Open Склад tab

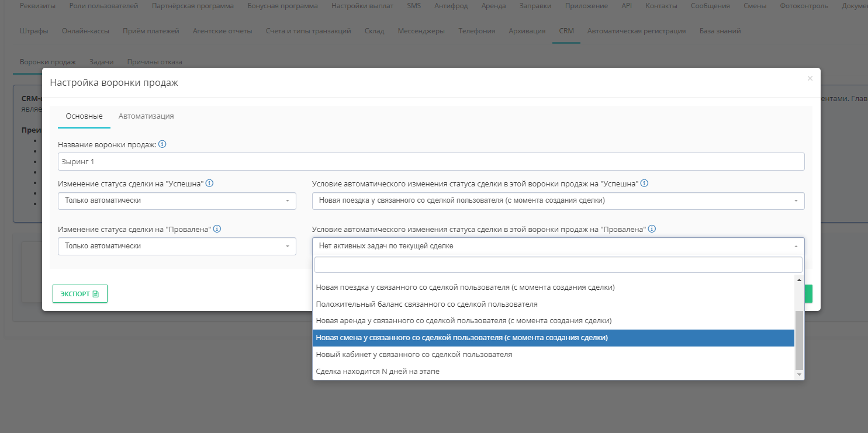point(374,31)
